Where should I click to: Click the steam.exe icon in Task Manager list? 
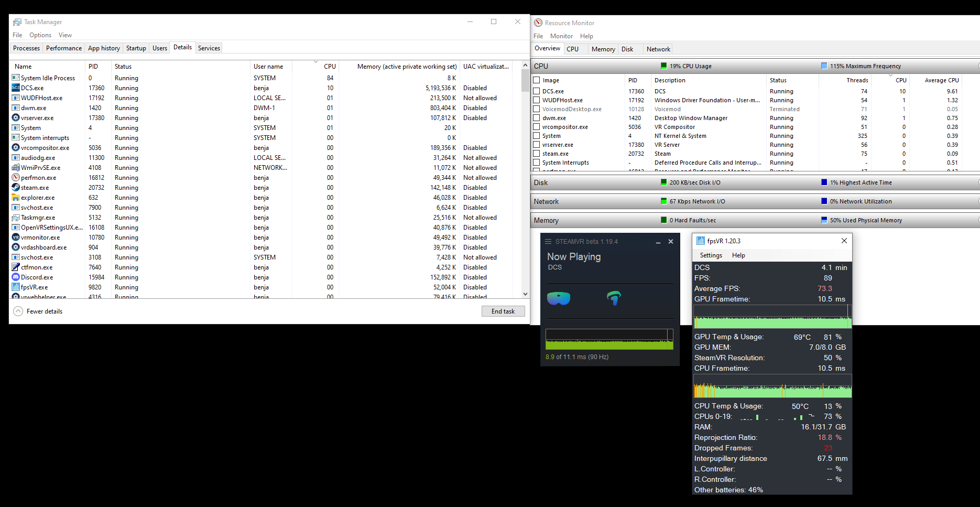point(16,188)
